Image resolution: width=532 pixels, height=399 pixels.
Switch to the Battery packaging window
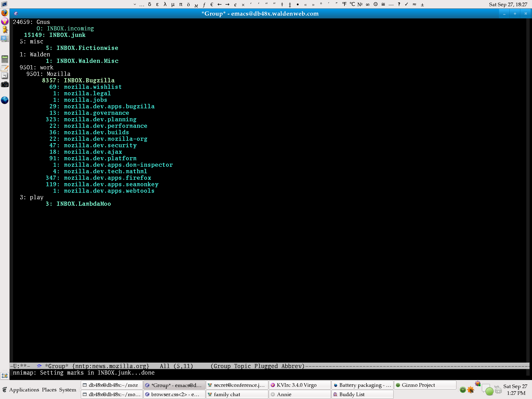click(x=362, y=385)
